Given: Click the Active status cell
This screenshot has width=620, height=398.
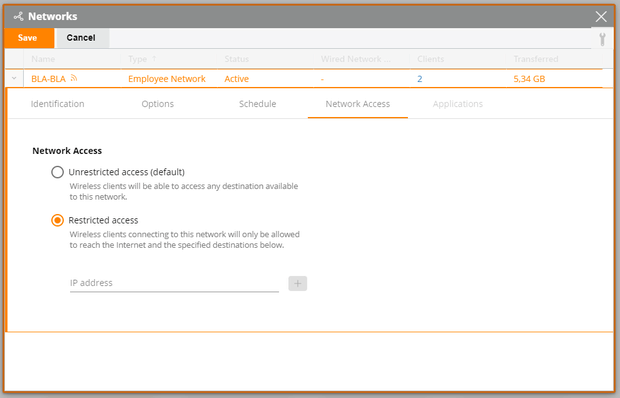Looking at the screenshot, I should pos(236,79).
